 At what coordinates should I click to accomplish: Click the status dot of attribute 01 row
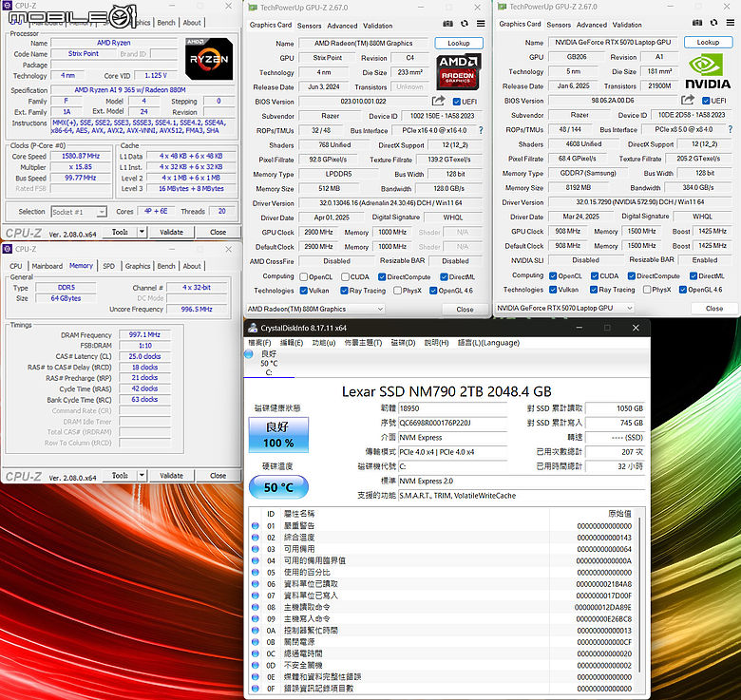256,525
